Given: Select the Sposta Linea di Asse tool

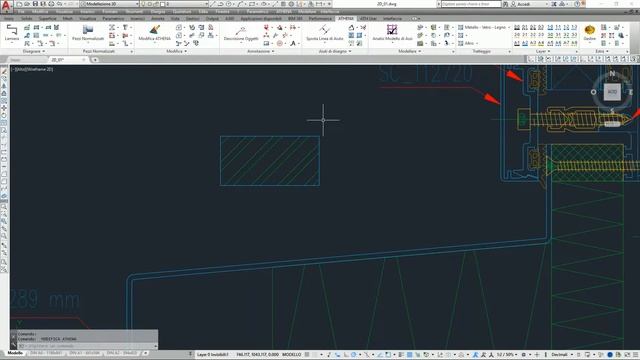Looking at the screenshot, I should pyautogui.click(x=324, y=33).
